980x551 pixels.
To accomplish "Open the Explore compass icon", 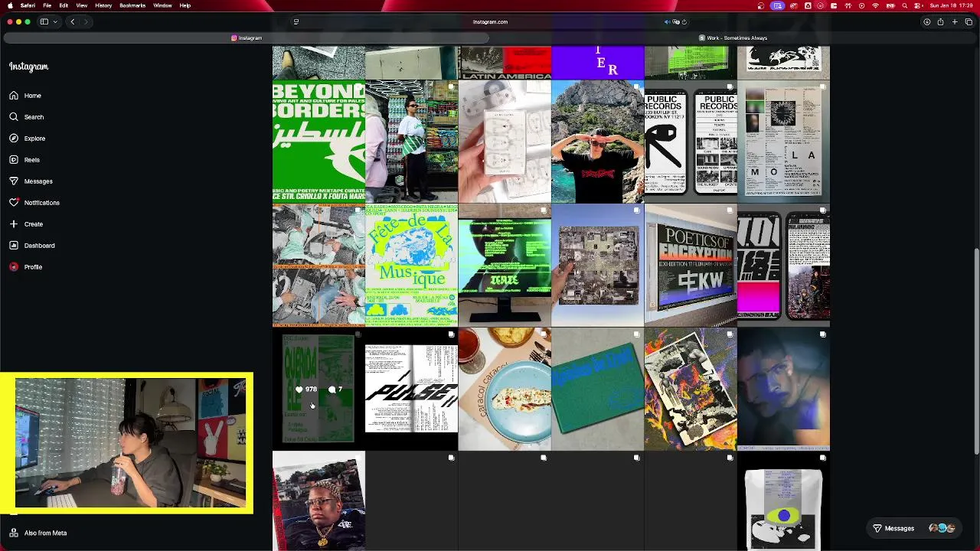I will pyautogui.click(x=14, y=139).
